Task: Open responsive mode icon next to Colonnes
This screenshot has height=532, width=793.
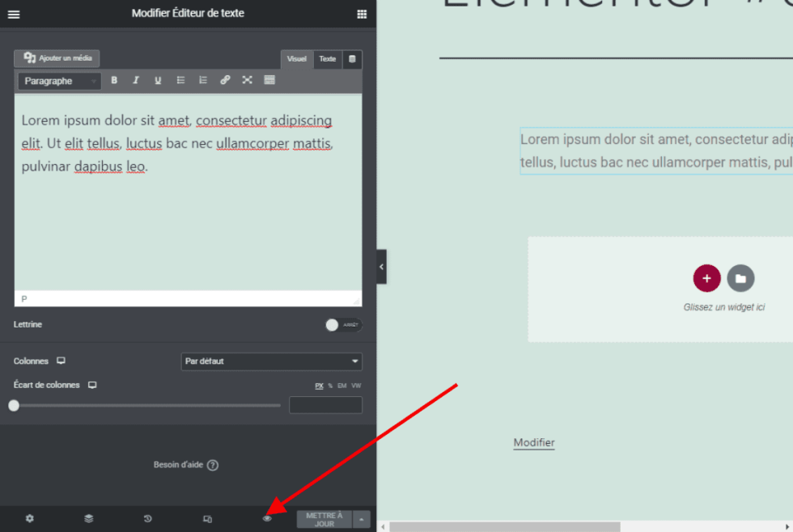Action: tap(61, 361)
